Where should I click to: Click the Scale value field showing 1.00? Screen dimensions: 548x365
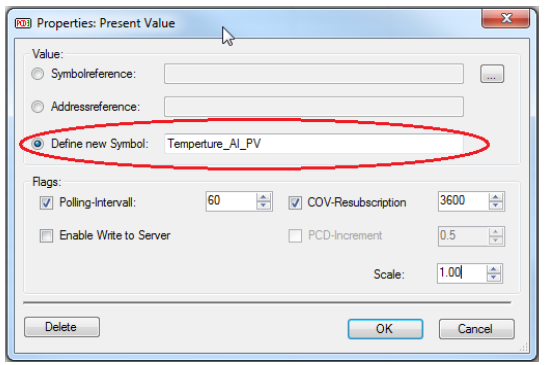[462, 273]
